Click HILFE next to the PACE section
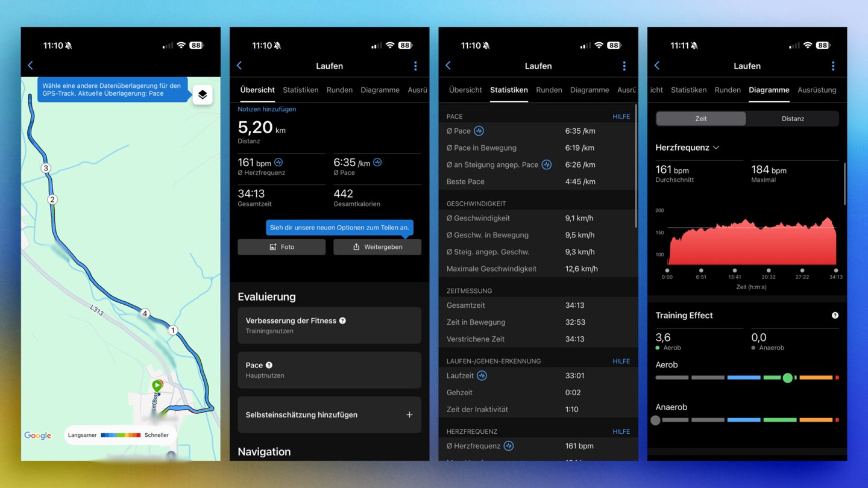Image resolution: width=868 pixels, height=488 pixels. [621, 116]
